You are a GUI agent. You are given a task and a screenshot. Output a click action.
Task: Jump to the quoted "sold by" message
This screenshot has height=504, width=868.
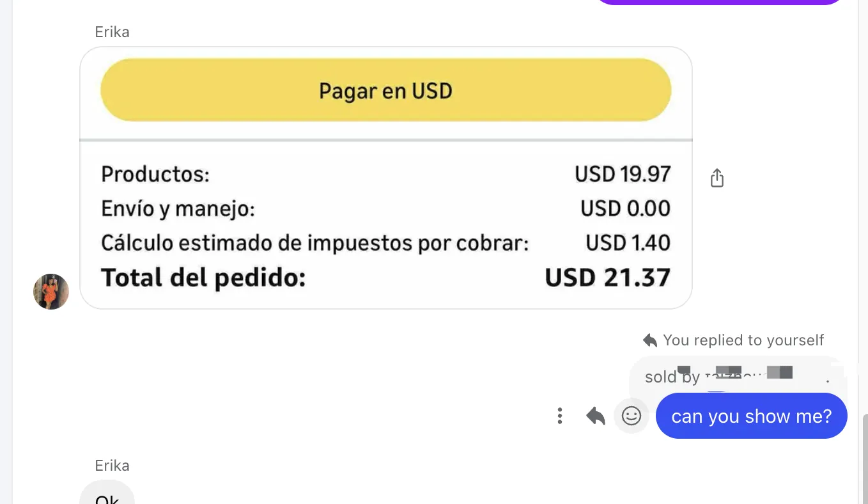coord(735,376)
